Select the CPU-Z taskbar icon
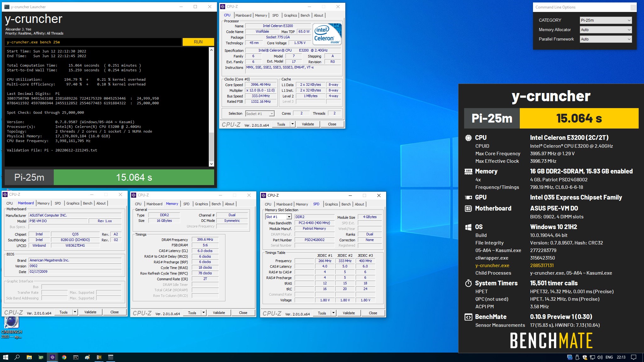The height and width of the screenshot is (362, 644). pos(53,357)
